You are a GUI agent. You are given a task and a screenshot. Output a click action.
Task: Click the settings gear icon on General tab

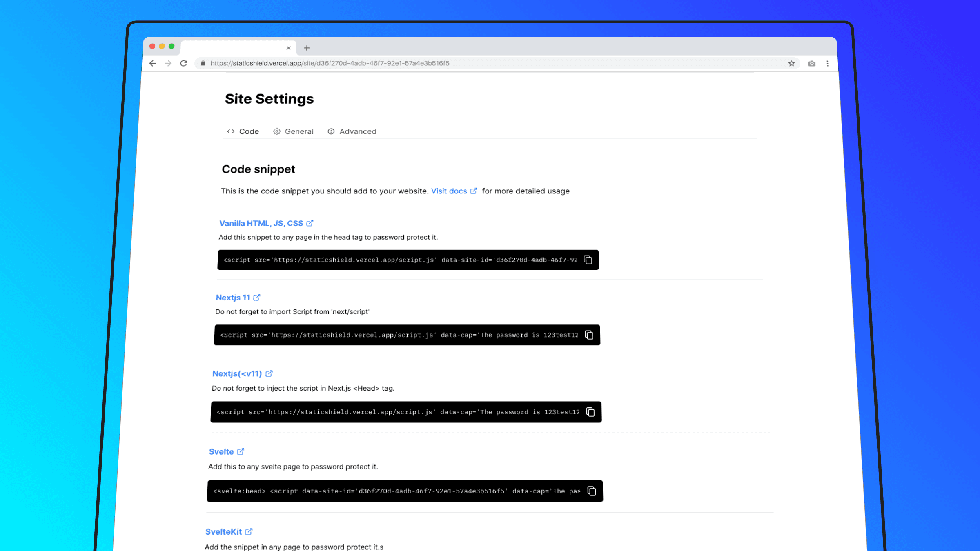pos(276,131)
